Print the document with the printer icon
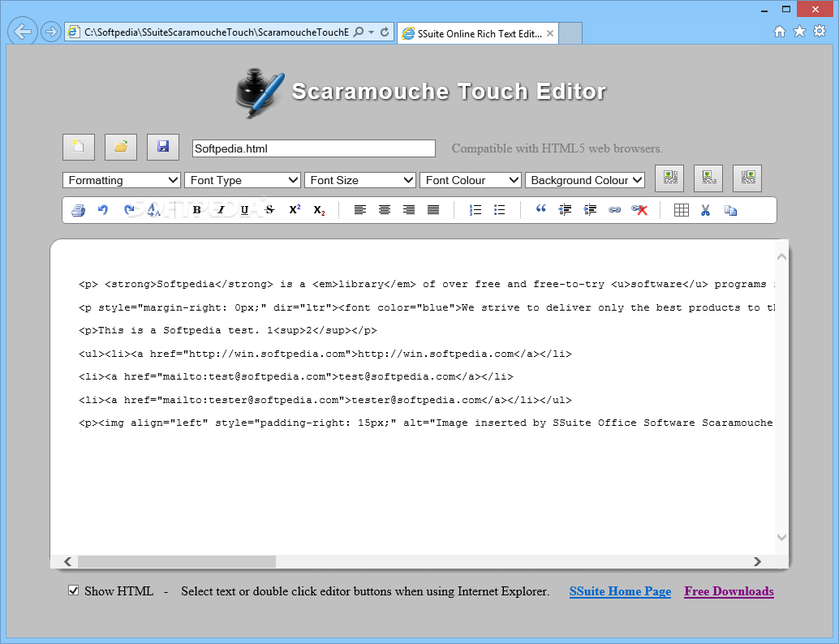 [x=78, y=210]
